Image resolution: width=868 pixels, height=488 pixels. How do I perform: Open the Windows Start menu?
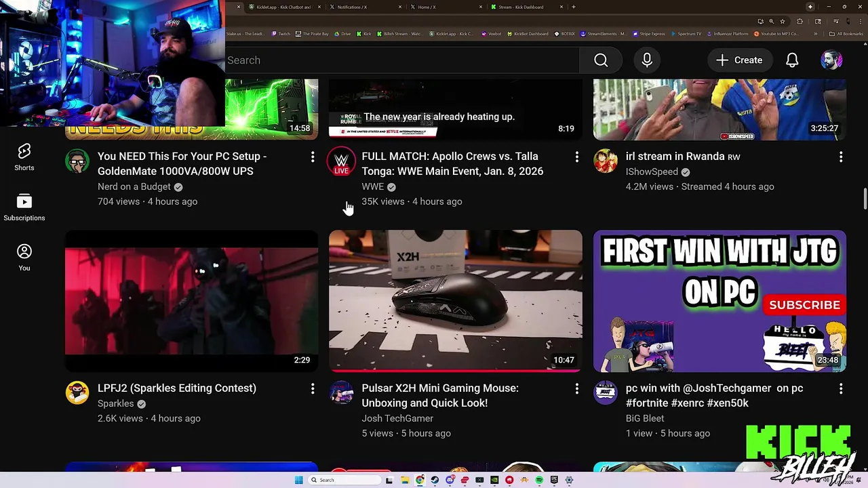pos(298,480)
